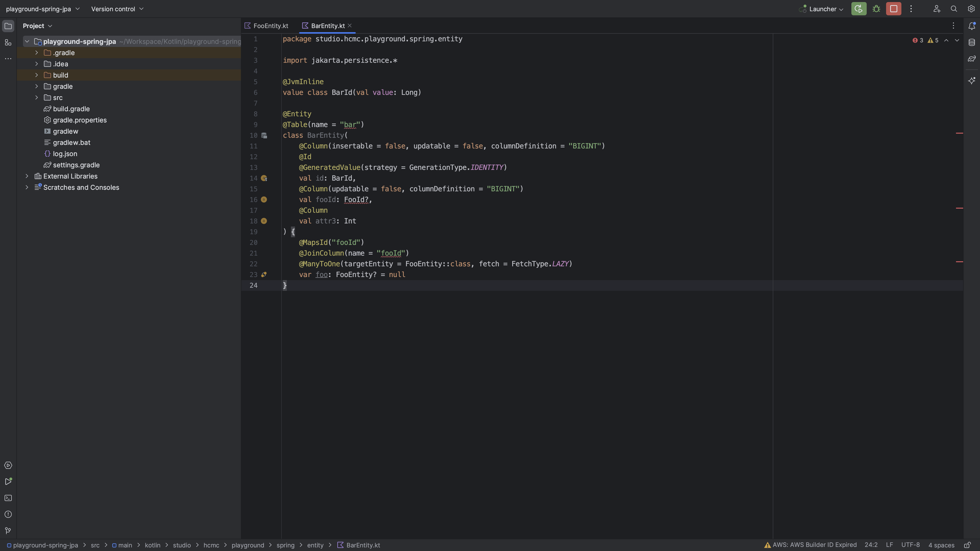The height and width of the screenshot is (551, 980).
Task: Toggle the file read-only lock icon
Action: coord(968,545)
